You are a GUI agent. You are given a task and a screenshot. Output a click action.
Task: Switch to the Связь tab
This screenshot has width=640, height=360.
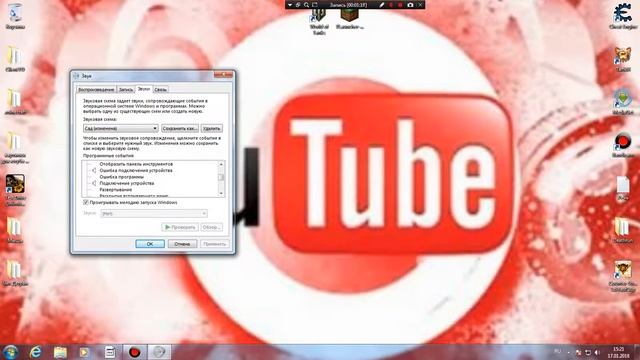tap(160, 89)
